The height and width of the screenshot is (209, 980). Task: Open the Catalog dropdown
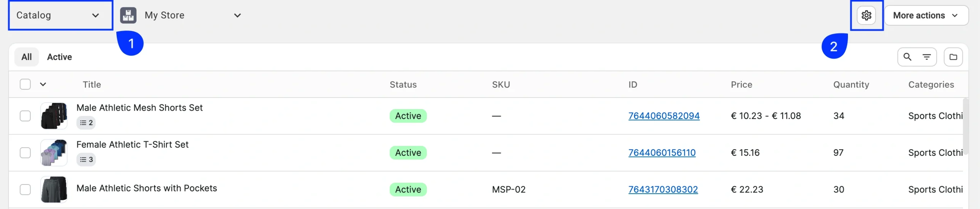pyautogui.click(x=60, y=15)
